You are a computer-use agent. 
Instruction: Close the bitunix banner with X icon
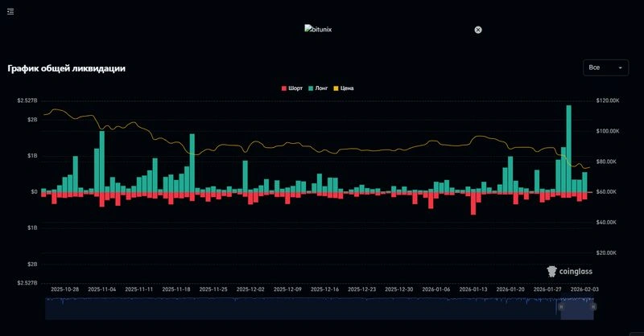pos(478,30)
